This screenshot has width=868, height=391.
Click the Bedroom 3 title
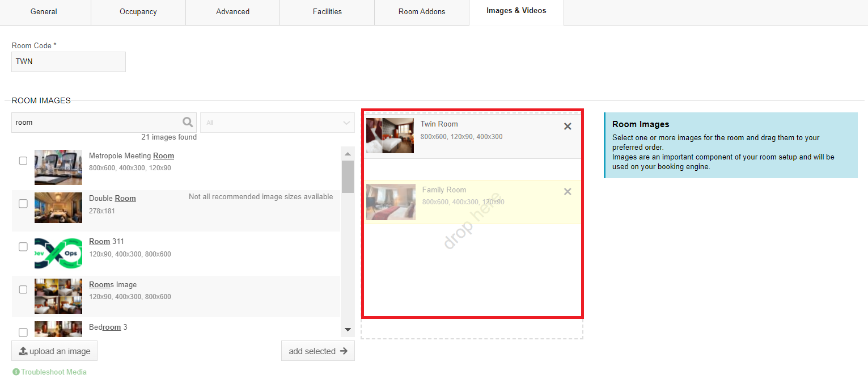click(108, 327)
